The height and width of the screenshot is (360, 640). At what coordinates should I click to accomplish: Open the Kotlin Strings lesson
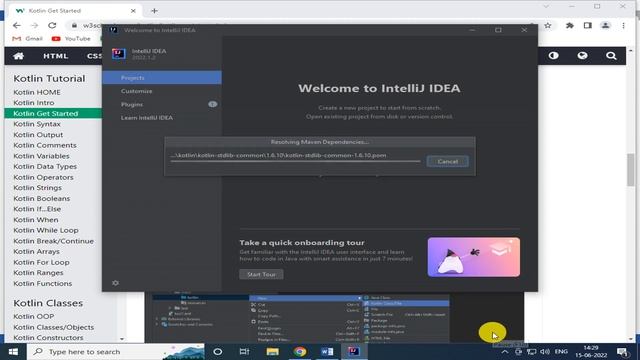(38, 188)
